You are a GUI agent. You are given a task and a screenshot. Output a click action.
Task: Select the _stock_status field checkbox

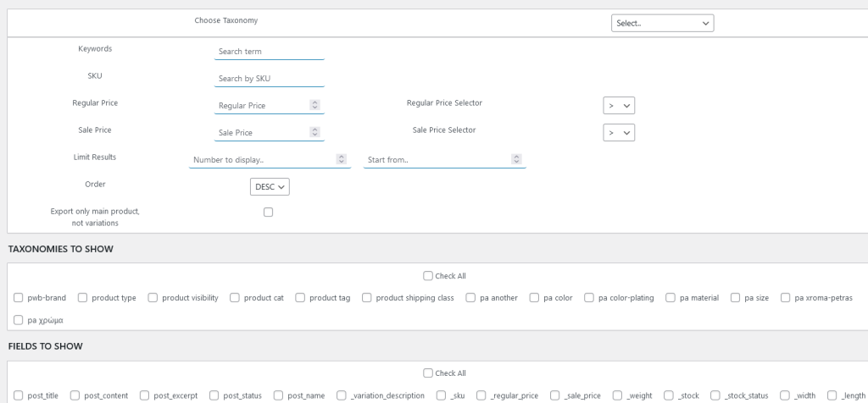tap(715, 395)
